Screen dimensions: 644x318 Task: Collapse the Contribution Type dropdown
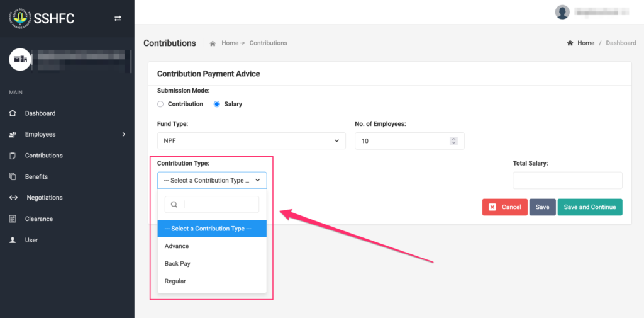pyautogui.click(x=212, y=181)
